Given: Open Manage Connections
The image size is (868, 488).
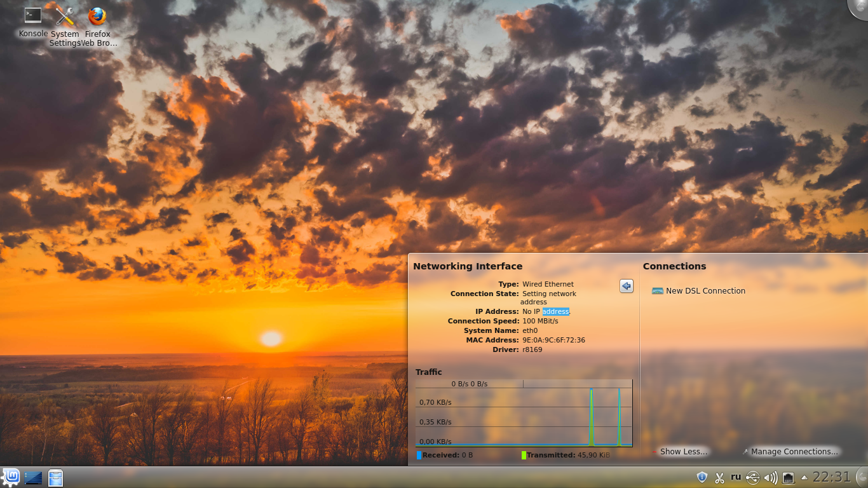Looking at the screenshot, I should (x=794, y=452).
